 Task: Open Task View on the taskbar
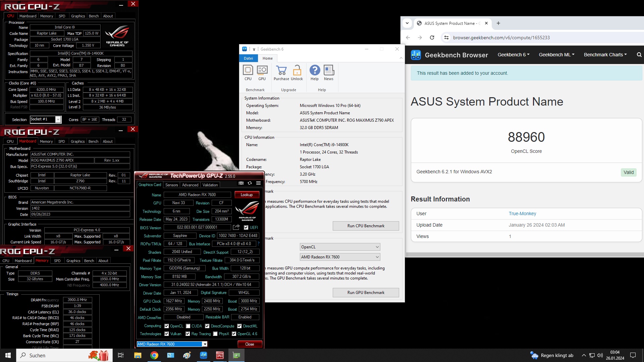[121, 355]
